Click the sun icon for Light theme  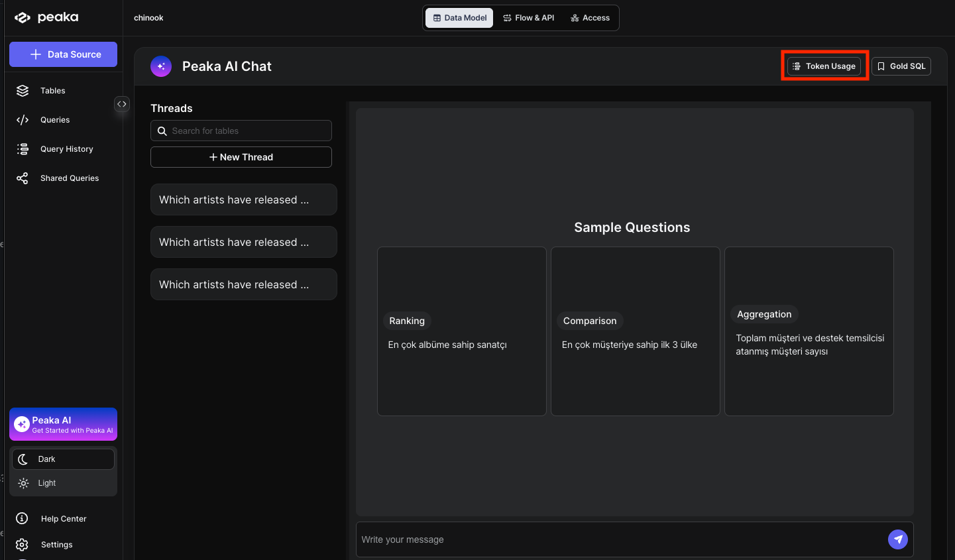(23, 483)
